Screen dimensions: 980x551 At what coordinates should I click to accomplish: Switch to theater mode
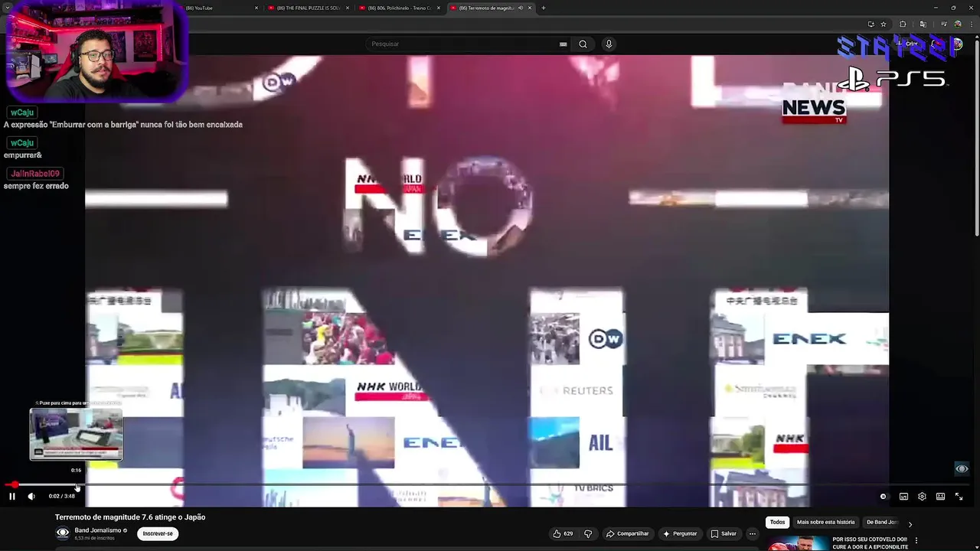[940, 497]
